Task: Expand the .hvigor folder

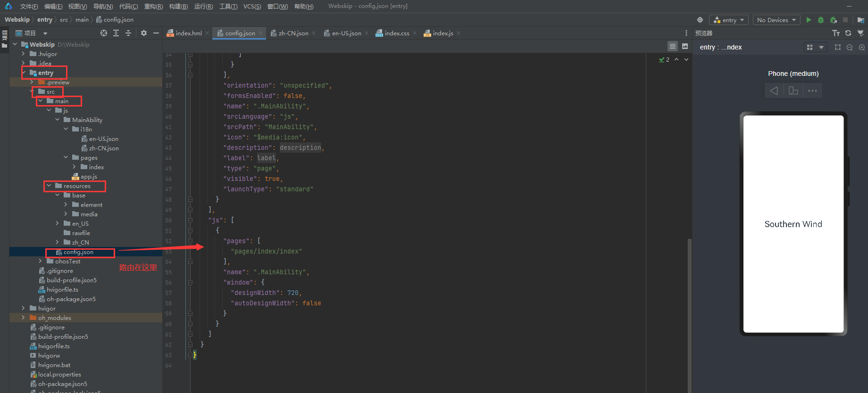Action: pyautogui.click(x=23, y=54)
